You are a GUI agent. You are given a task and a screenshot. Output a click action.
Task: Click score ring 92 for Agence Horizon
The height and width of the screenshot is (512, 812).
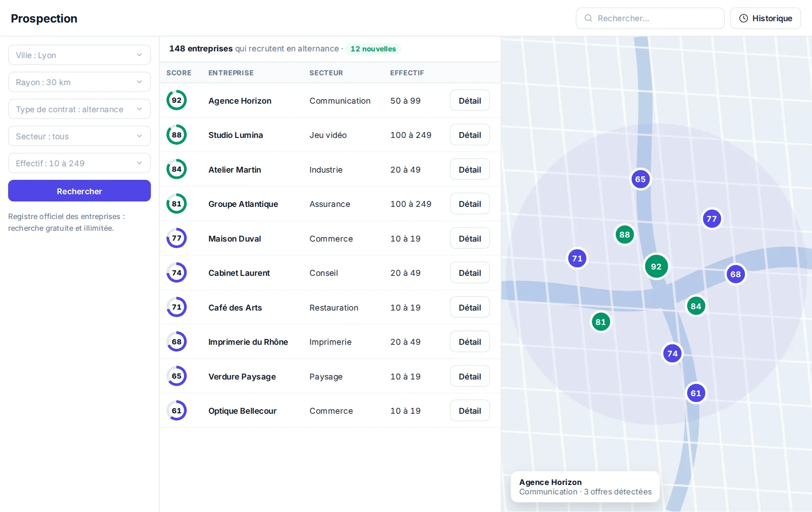point(176,100)
